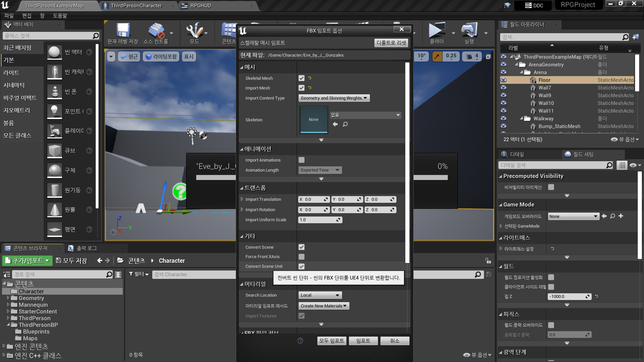Expand the Import Translation row
Viewport: 644px width, 362px height.
point(242,199)
